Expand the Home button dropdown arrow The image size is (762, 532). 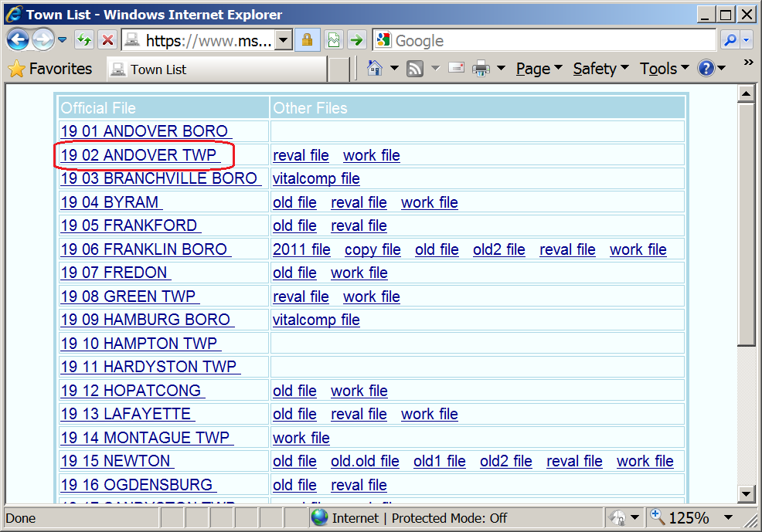click(394, 69)
